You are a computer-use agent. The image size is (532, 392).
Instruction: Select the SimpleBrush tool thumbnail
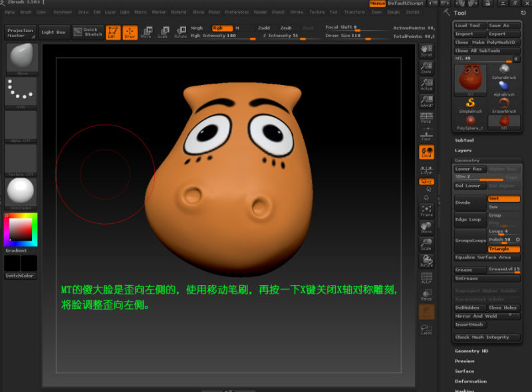(471, 106)
